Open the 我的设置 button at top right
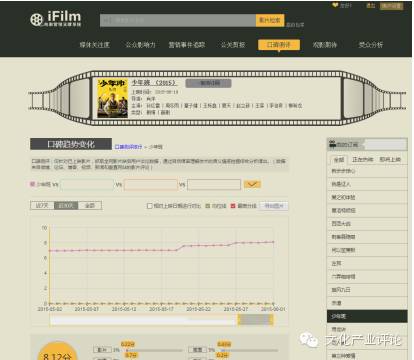Screen dimensions: 414x360 click(392, 6)
